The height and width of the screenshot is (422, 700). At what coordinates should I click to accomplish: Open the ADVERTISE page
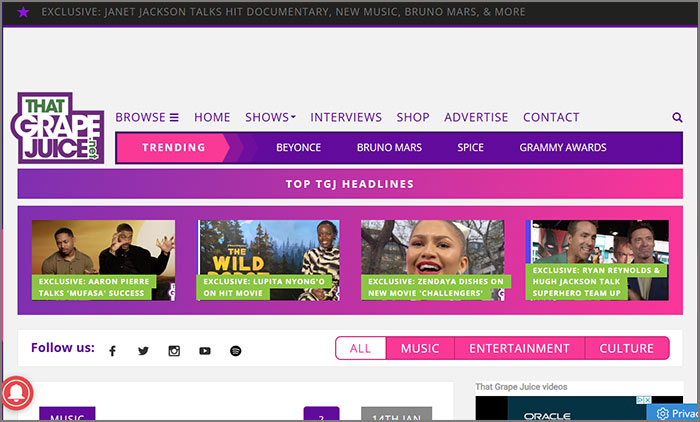pos(476,117)
